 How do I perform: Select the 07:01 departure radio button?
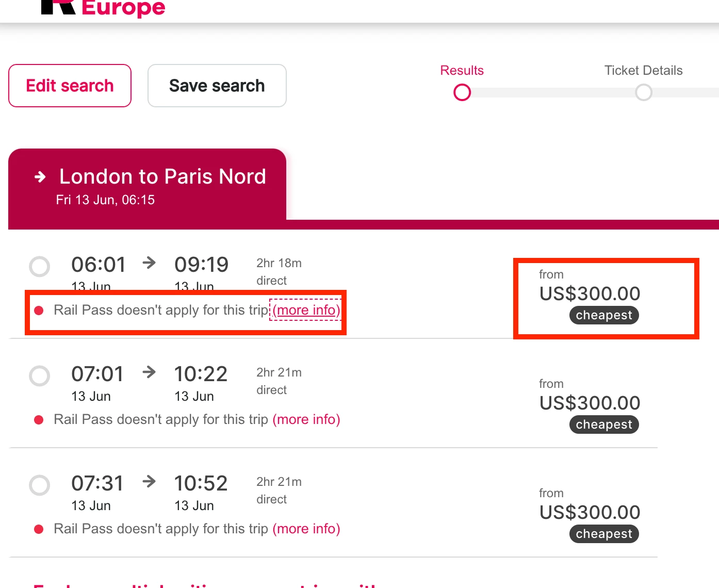(x=40, y=376)
